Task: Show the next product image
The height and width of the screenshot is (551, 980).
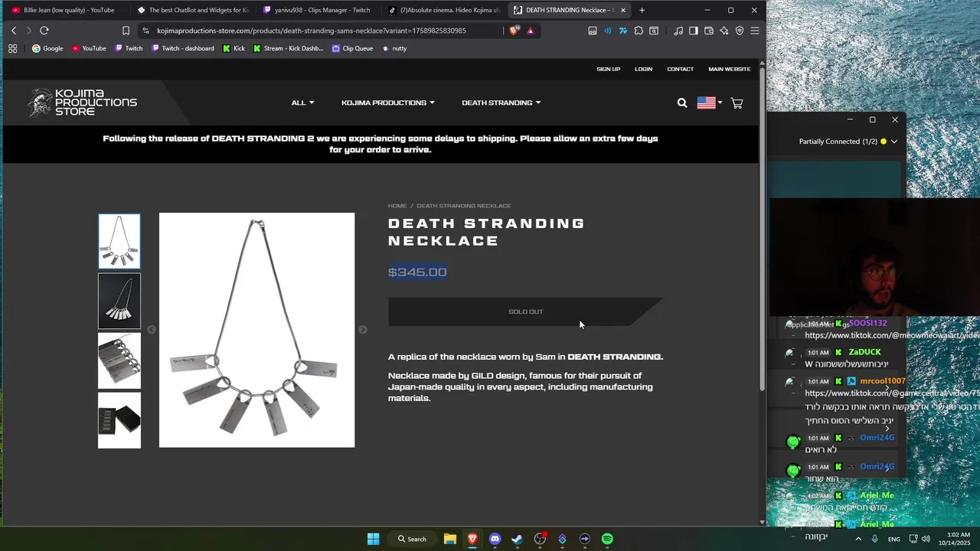Action: (363, 330)
